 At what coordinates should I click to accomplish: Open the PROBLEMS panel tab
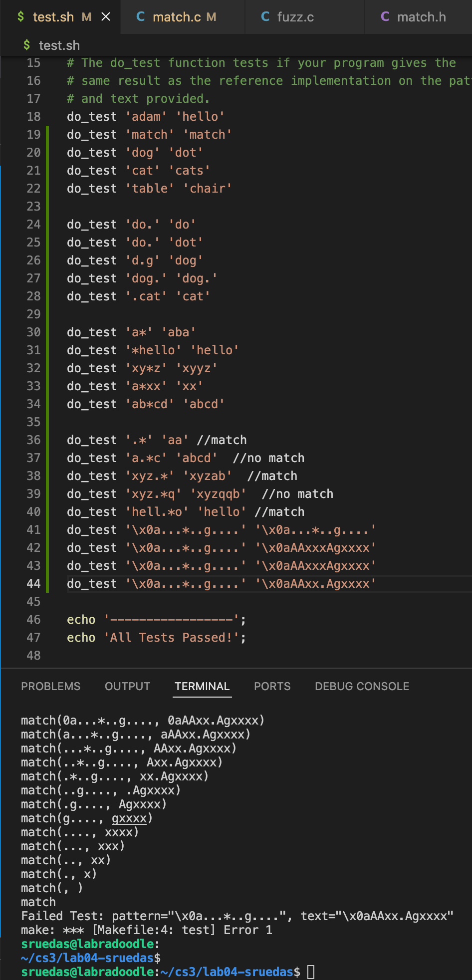click(x=50, y=687)
